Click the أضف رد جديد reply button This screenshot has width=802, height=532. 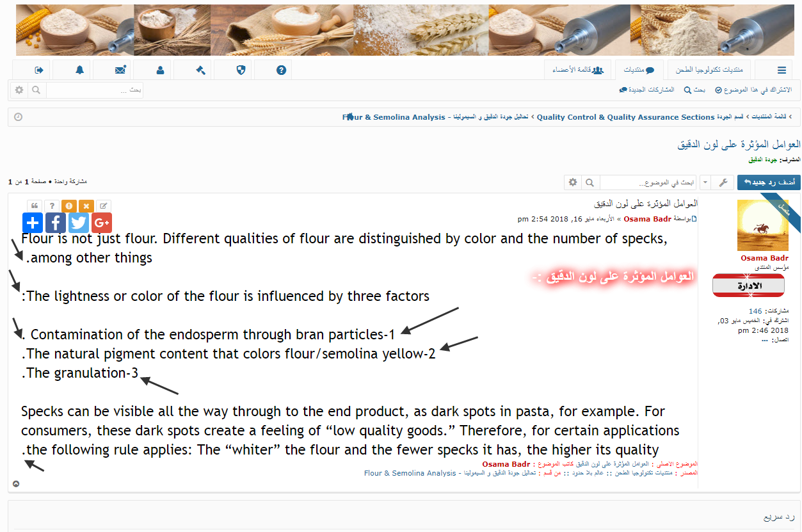point(769,182)
